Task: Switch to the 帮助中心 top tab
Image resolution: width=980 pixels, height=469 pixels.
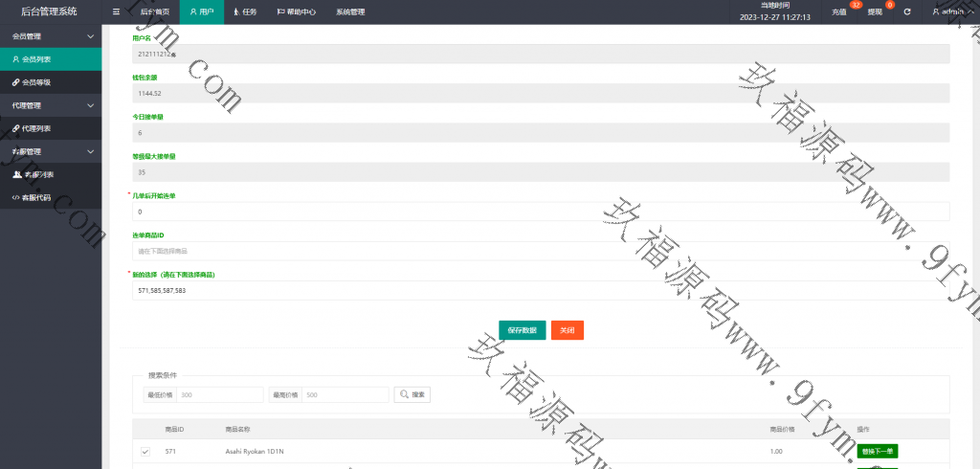Action: [296, 12]
